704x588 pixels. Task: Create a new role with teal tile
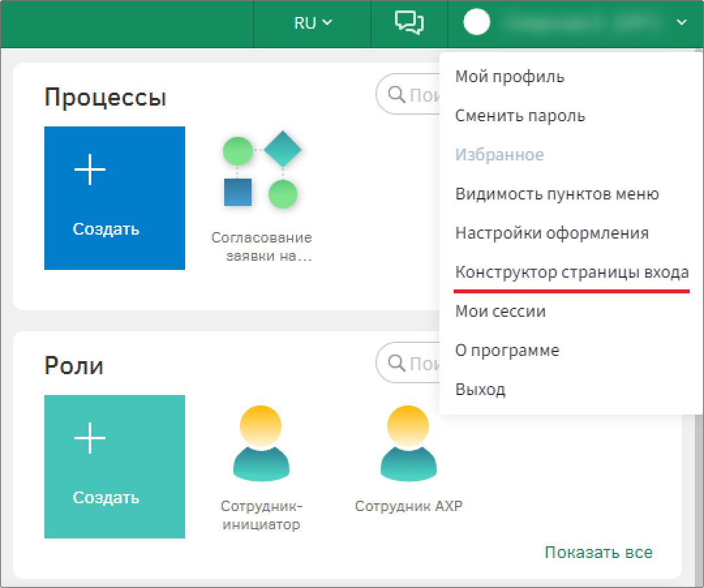coord(115,466)
